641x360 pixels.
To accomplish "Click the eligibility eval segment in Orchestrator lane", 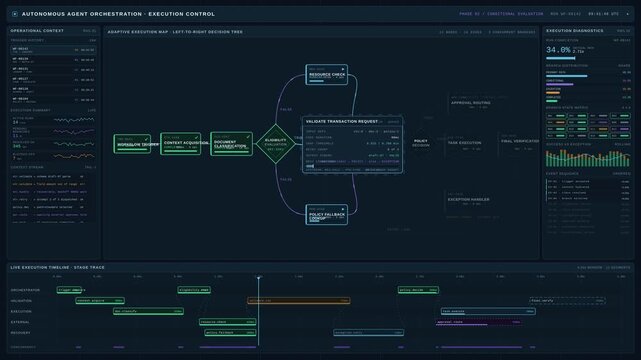I will tap(194, 290).
